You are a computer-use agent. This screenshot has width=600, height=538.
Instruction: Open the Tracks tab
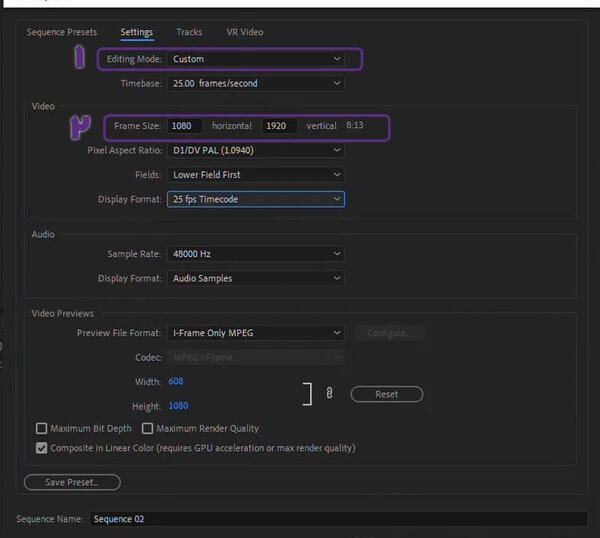pos(189,32)
